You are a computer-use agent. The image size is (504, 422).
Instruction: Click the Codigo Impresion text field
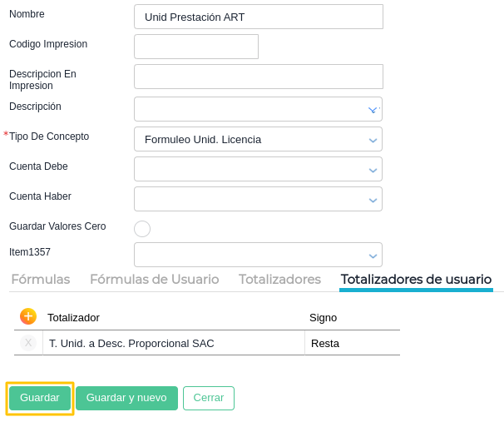[x=196, y=47]
